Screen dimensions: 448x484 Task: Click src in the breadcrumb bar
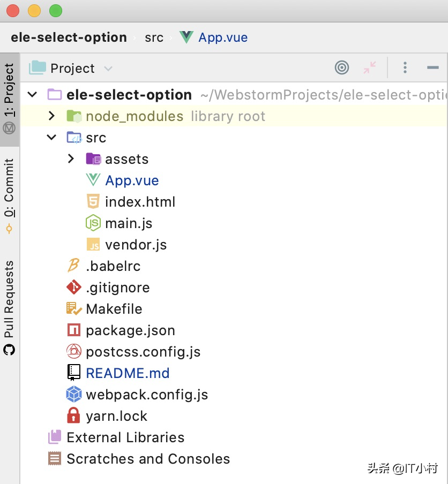click(154, 37)
